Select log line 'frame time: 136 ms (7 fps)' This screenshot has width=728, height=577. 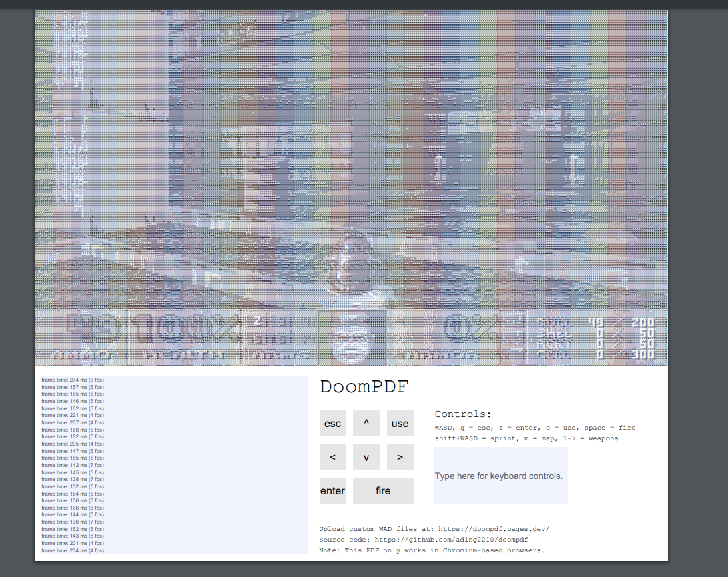point(73,522)
